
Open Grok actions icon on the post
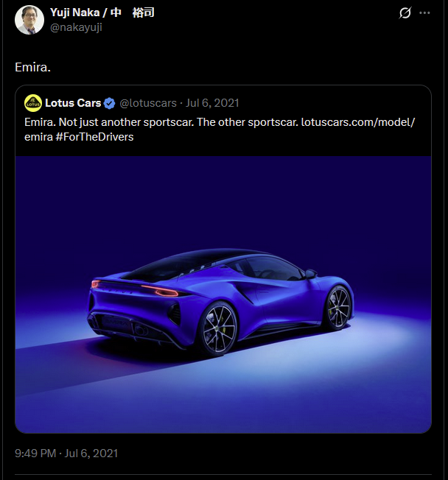[405, 13]
